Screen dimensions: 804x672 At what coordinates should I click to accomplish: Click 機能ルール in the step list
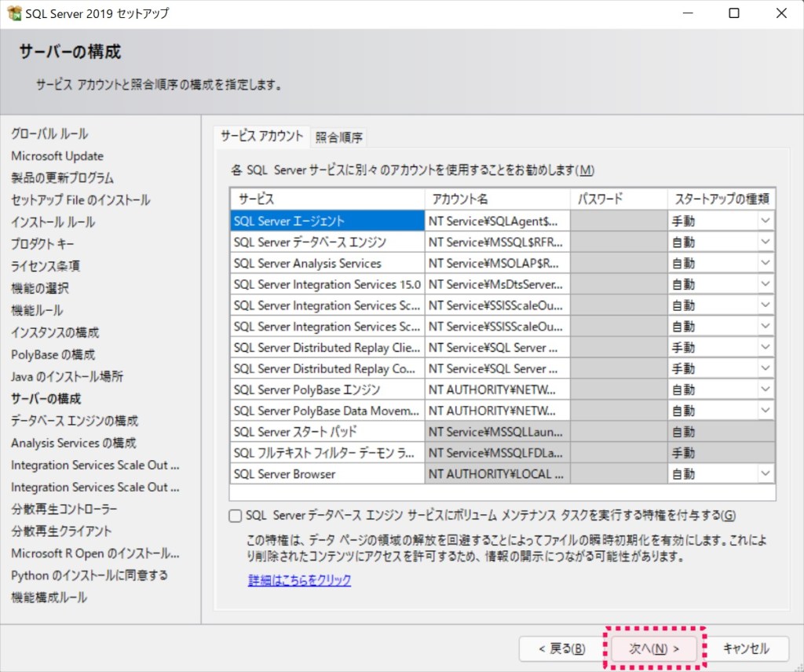click(37, 310)
